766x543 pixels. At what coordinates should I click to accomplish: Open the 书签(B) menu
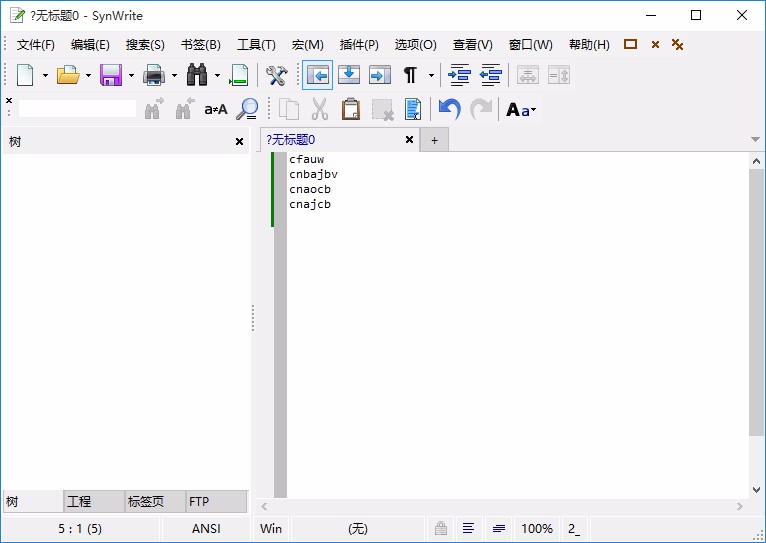pyautogui.click(x=201, y=45)
